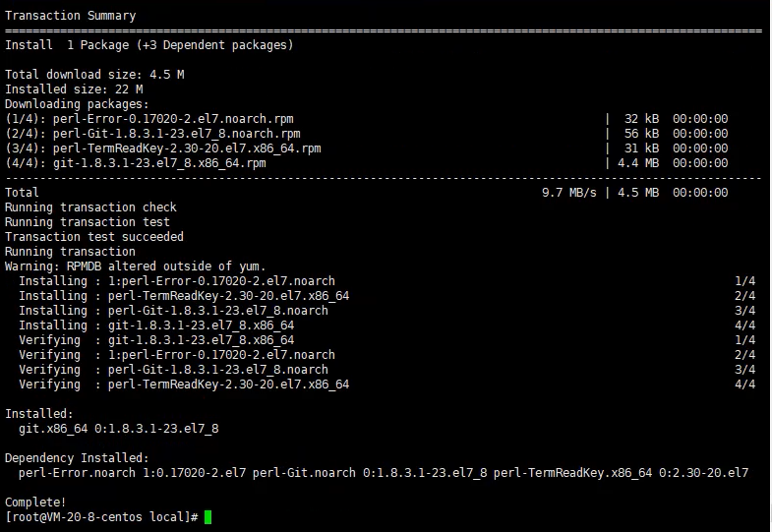Click the "Transaction Summary" heading
This screenshot has width=772, height=532.
(x=71, y=16)
